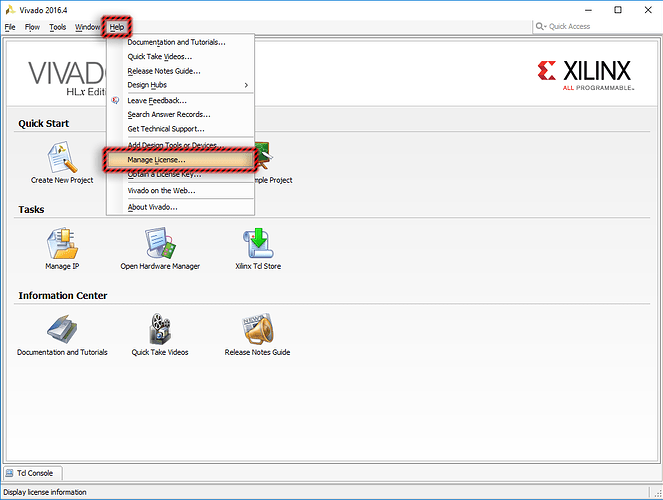663x500 pixels.
Task: Open the Flow menu
Action: point(32,27)
